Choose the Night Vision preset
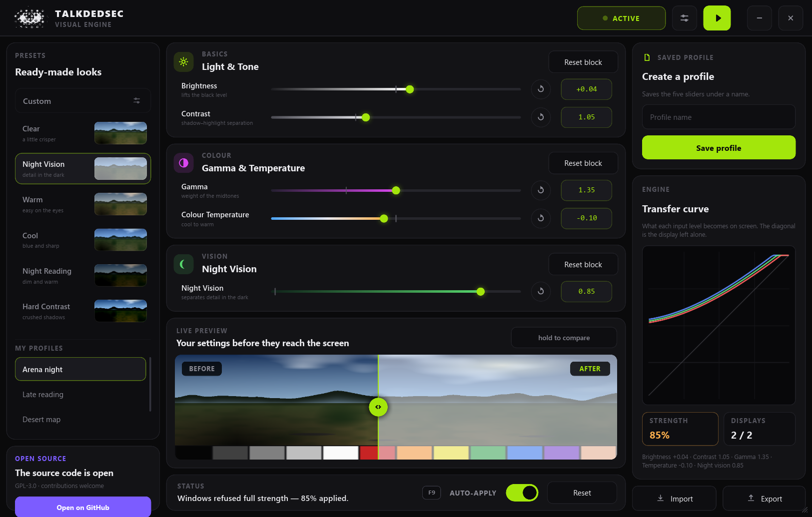The width and height of the screenshot is (812, 517). pos(83,169)
